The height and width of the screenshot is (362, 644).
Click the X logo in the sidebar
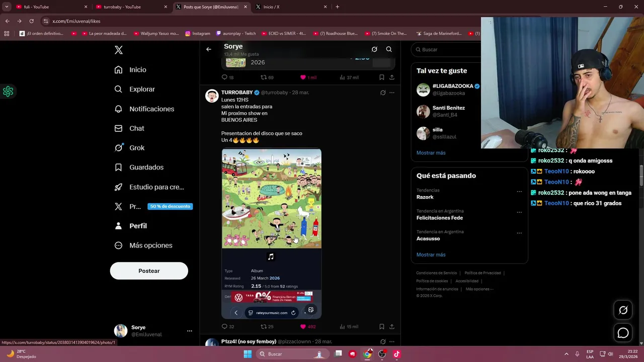tap(118, 50)
